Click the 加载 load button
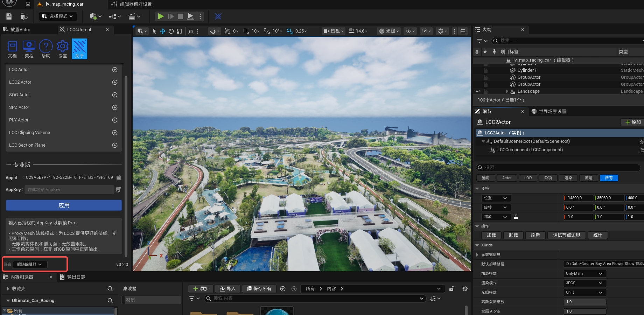 point(491,235)
